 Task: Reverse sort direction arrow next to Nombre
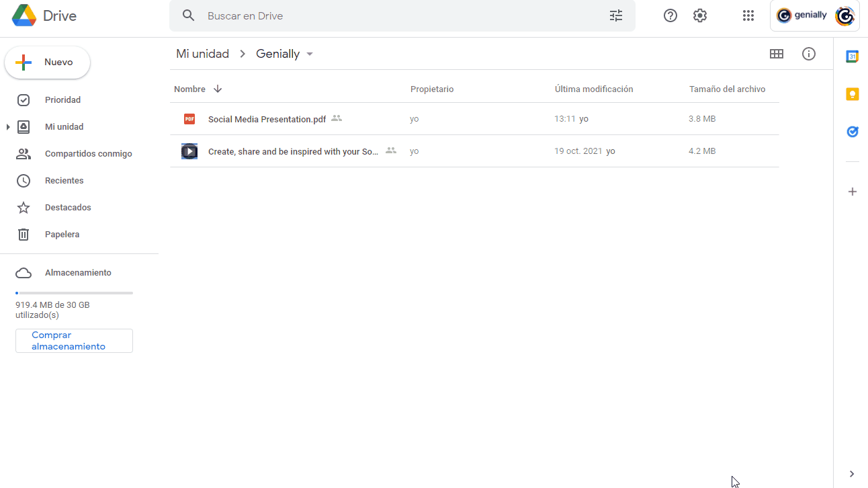(218, 89)
